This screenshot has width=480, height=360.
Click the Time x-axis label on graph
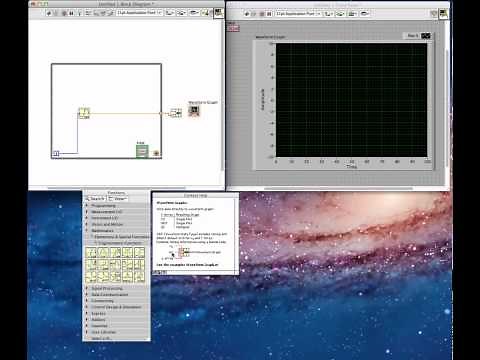(x=352, y=166)
